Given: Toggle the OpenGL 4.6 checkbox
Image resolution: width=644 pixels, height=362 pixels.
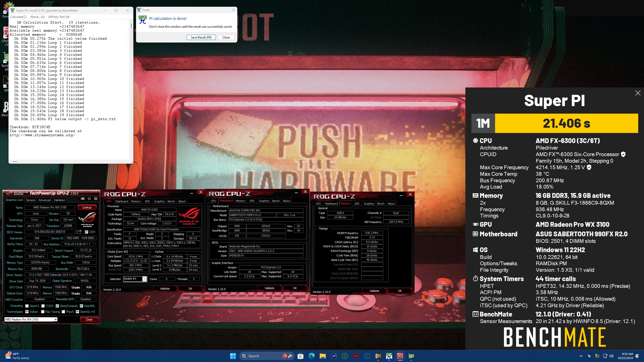Looking at the screenshot, I should click(77, 312).
